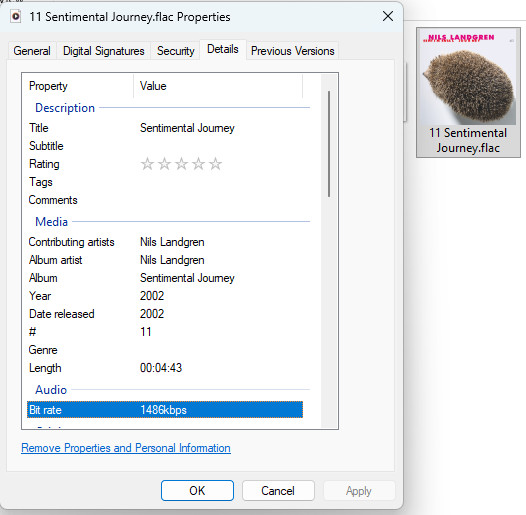Click the Genre property label
The width and height of the screenshot is (526, 515).
coord(43,350)
